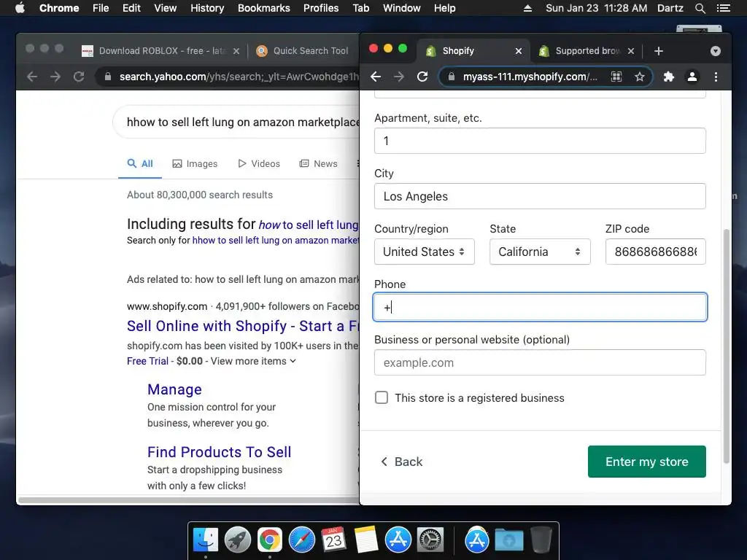The height and width of the screenshot is (560, 747).
Task: Click the QR/grid icon in Shopify address bar
Action: [x=616, y=77]
